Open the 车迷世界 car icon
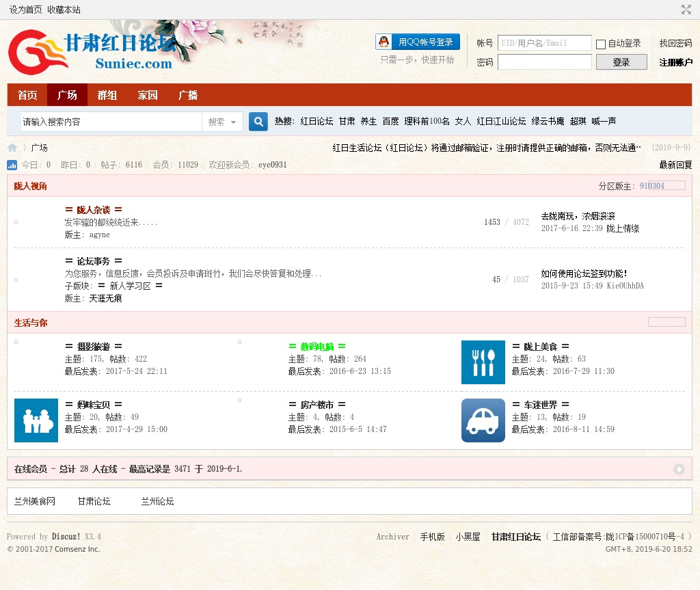Viewport: 700px width, 590px height. pyautogui.click(x=483, y=420)
